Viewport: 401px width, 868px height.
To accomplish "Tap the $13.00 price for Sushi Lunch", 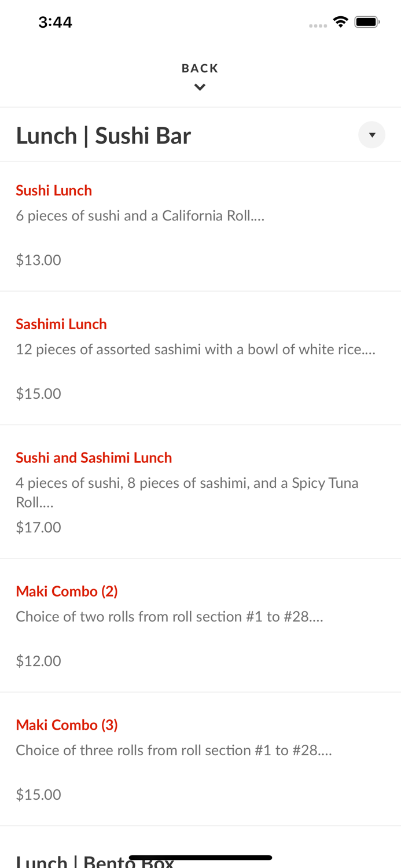I will click(x=38, y=260).
